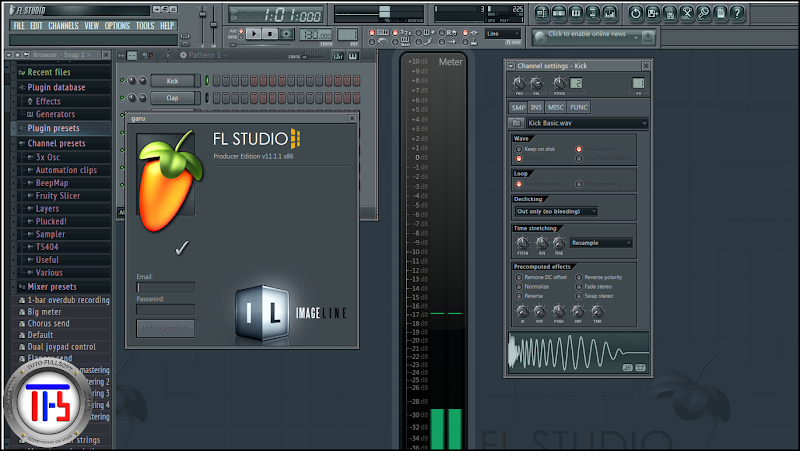Toggle the Kick channel mute green LED

(x=122, y=81)
